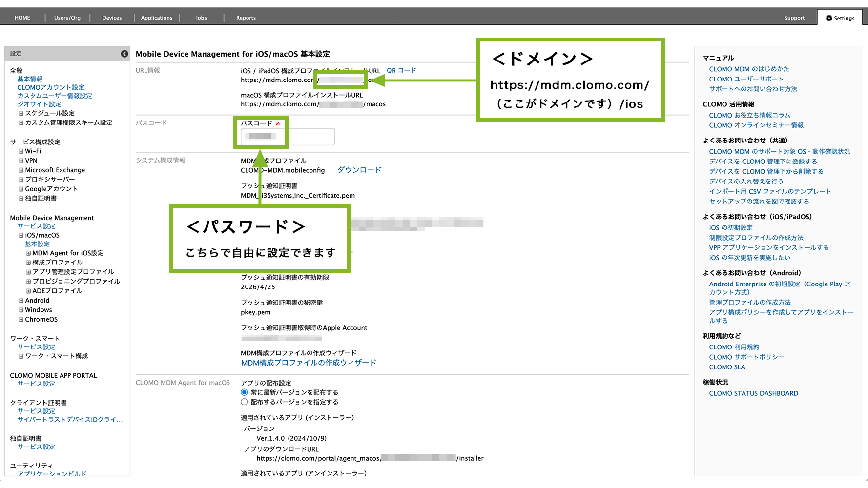Open the Jobs menu
This screenshot has width=868, height=488.
[x=201, y=18]
